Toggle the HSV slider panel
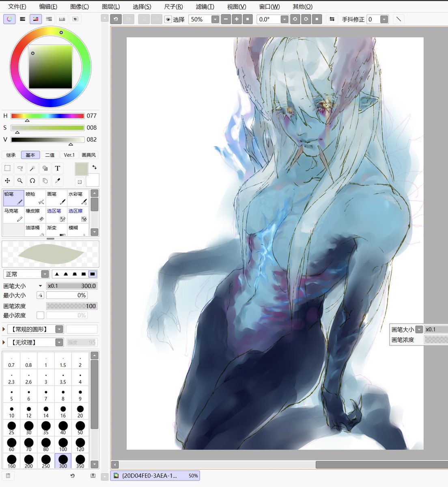Screen dimensions: 448x487 tap(36, 19)
